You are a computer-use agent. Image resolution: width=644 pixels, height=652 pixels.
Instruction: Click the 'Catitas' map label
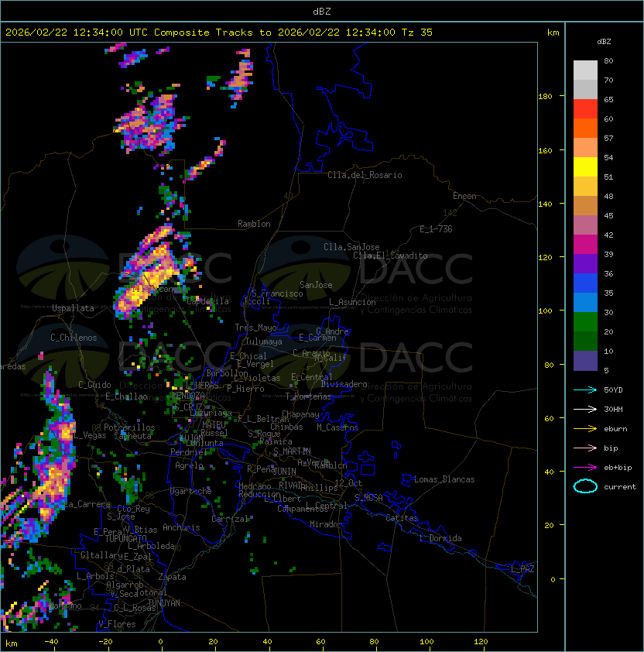[x=402, y=518]
